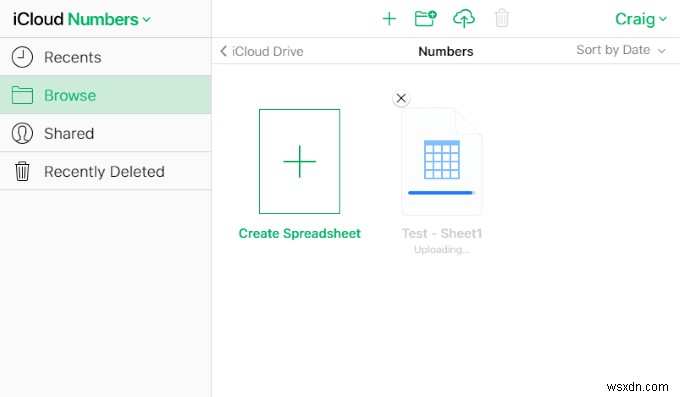680x397 pixels.
Task: Click the Recently Deleted trash icon
Action: coord(22,171)
